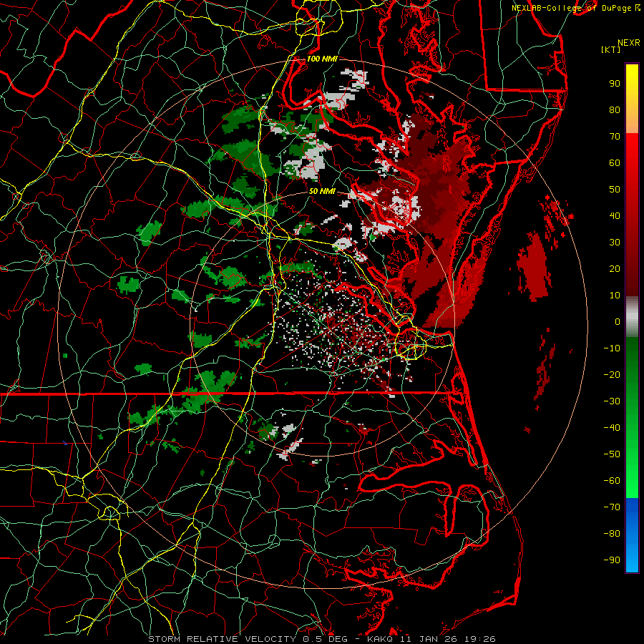Select the -10 knots legend value
This screenshot has width=644, height=644.
[x=612, y=348]
